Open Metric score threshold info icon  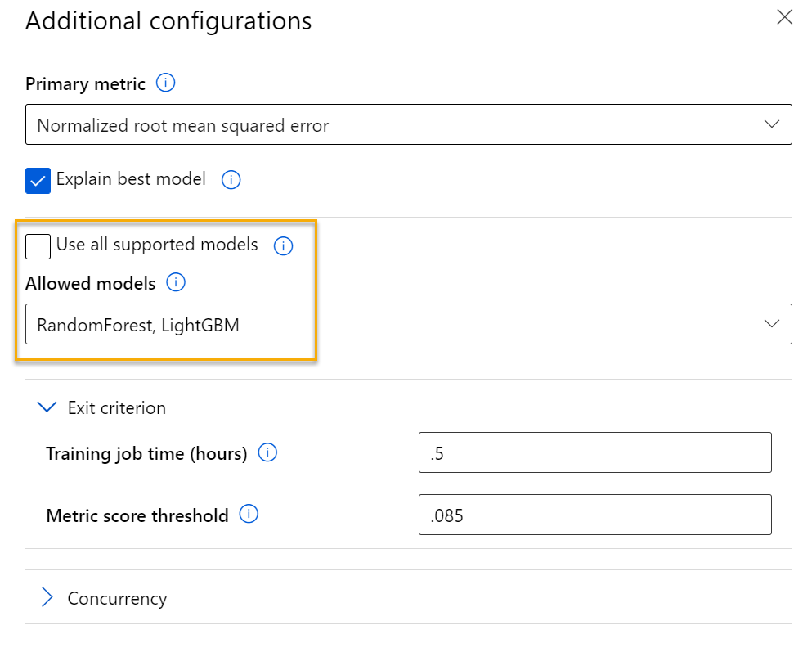tap(249, 514)
